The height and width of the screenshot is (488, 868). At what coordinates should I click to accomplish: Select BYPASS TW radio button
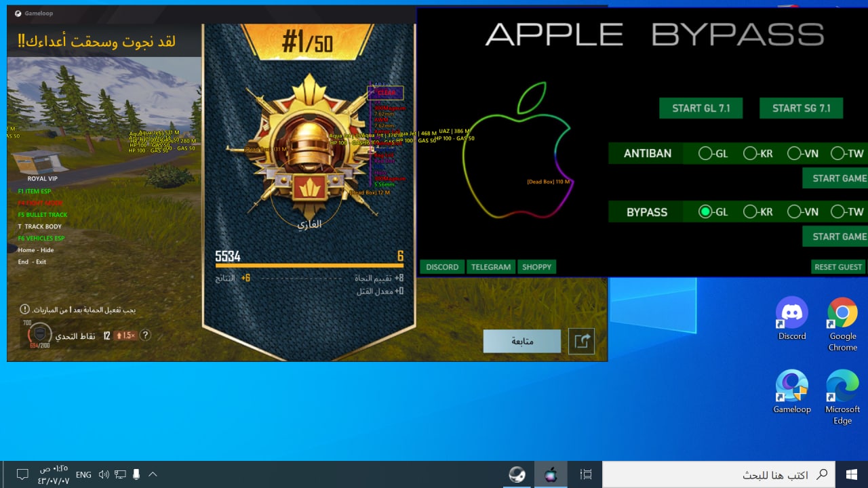pyautogui.click(x=838, y=212)
